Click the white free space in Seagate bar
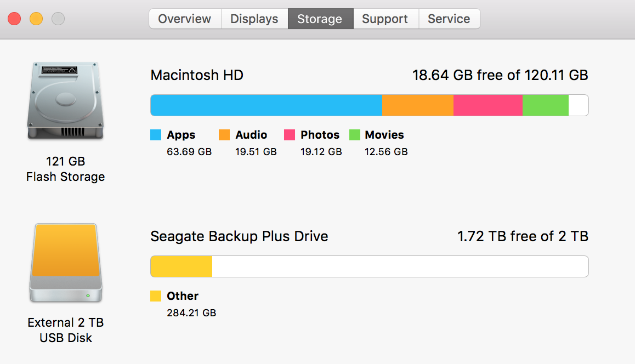Image resolution: width=635 pixels, height=364 pixels. (400, 266)
